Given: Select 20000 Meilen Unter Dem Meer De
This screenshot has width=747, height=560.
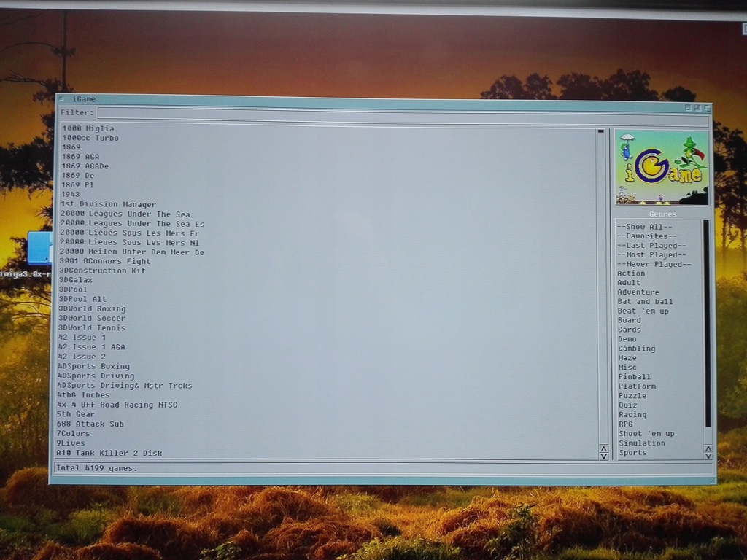Looking at the screenshot, I should (131, 252).
